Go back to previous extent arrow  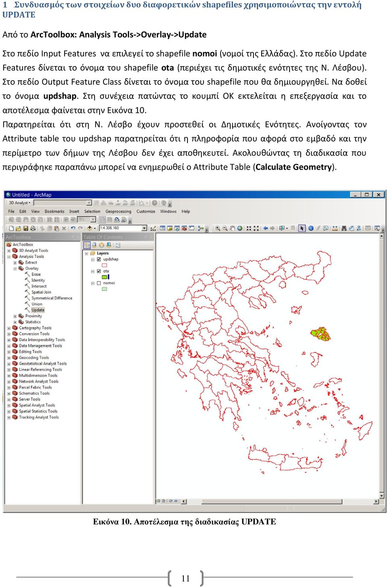point(265,228)
